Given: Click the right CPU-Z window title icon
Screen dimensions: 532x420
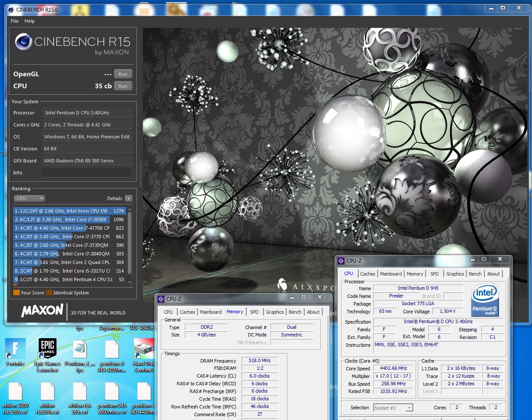Looking at the screenshot, I should (x=341, y=261).
